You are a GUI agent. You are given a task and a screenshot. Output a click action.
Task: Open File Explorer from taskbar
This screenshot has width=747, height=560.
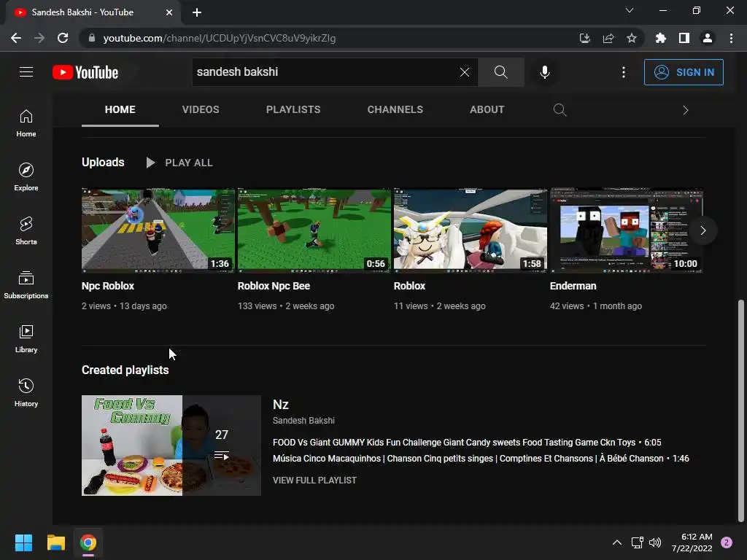pos(55,542)
